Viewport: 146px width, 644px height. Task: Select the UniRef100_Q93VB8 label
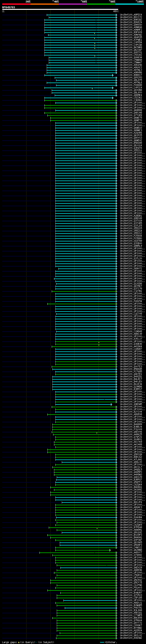click(131, 90)
